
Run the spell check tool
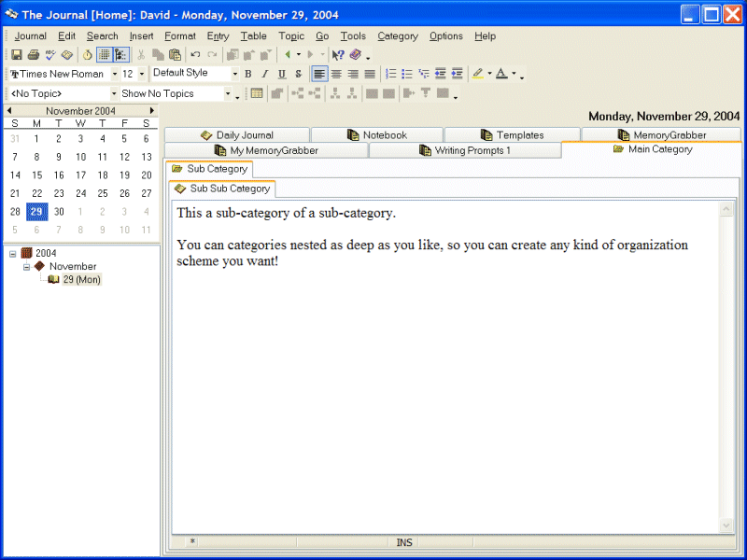[x=50, y=55]
